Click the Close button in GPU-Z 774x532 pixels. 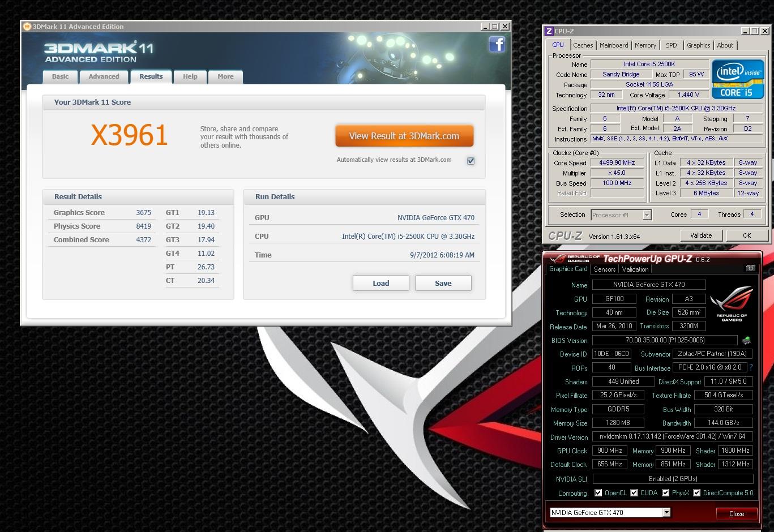(737, 513)
